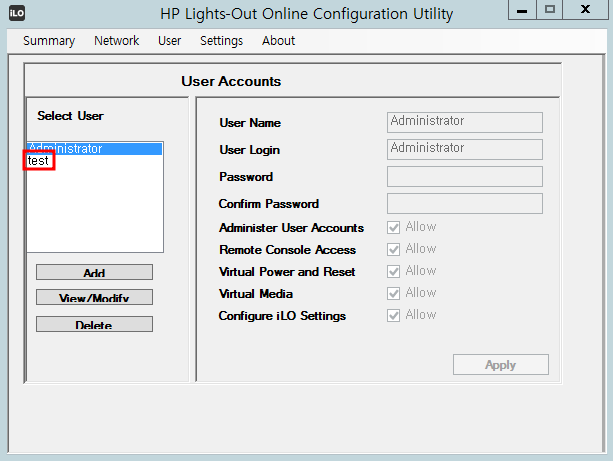This screenshot has width=613, height=461.
Task: Maximize the configuration utility window
Action: tap(550, 10)
